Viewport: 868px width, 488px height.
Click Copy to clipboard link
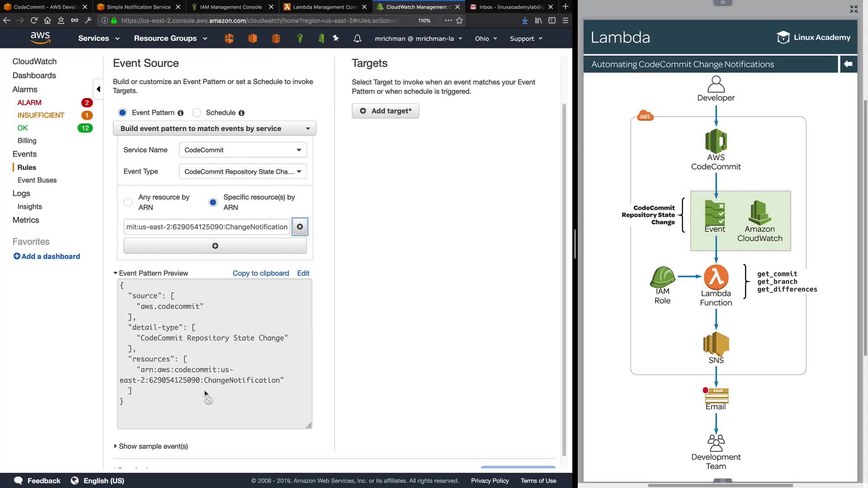tap(261, 273)
